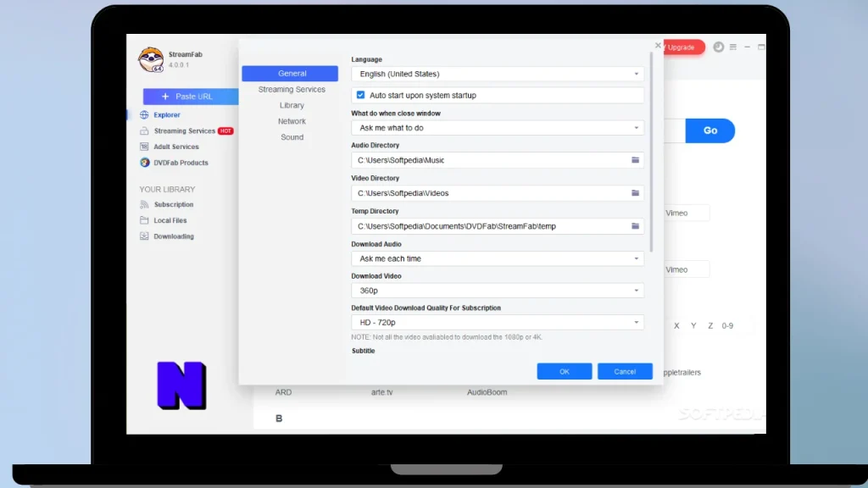Open Explorer in the sidebar

[167, 114]
